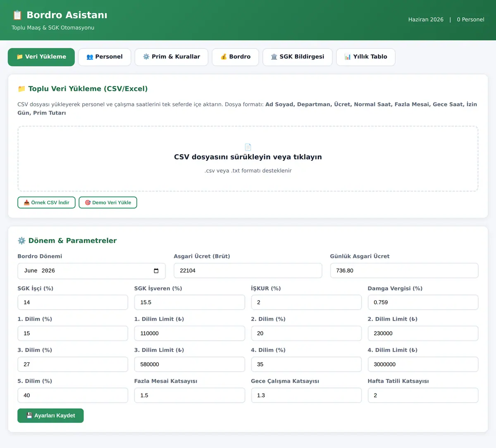This screenshot has height=448, width=496.
Task: Open the Bordro tab
Action: click(x=236, y=57)
